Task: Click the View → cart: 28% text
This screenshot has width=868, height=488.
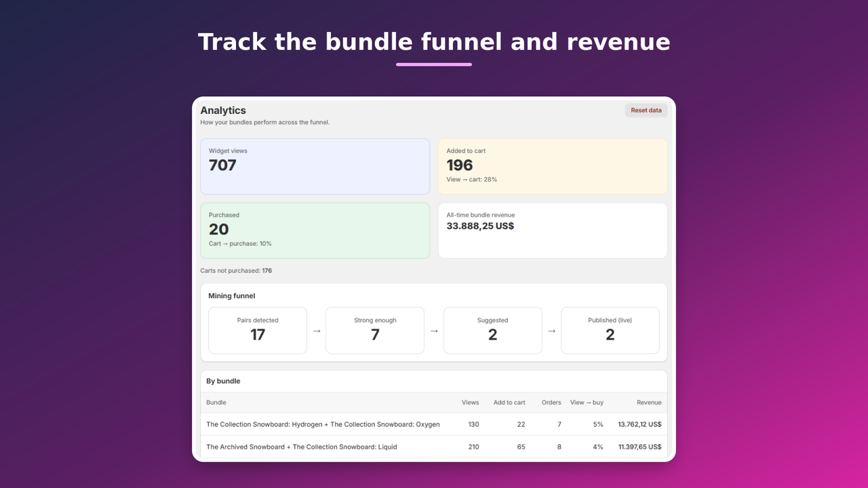Action: coord(471,180)
